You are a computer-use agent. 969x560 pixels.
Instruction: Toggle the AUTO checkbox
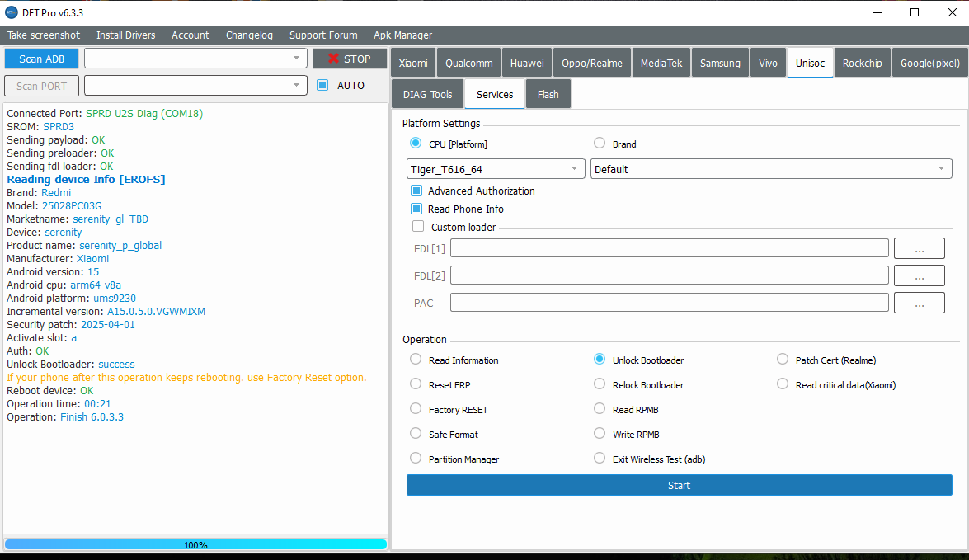tap(322, 85)
